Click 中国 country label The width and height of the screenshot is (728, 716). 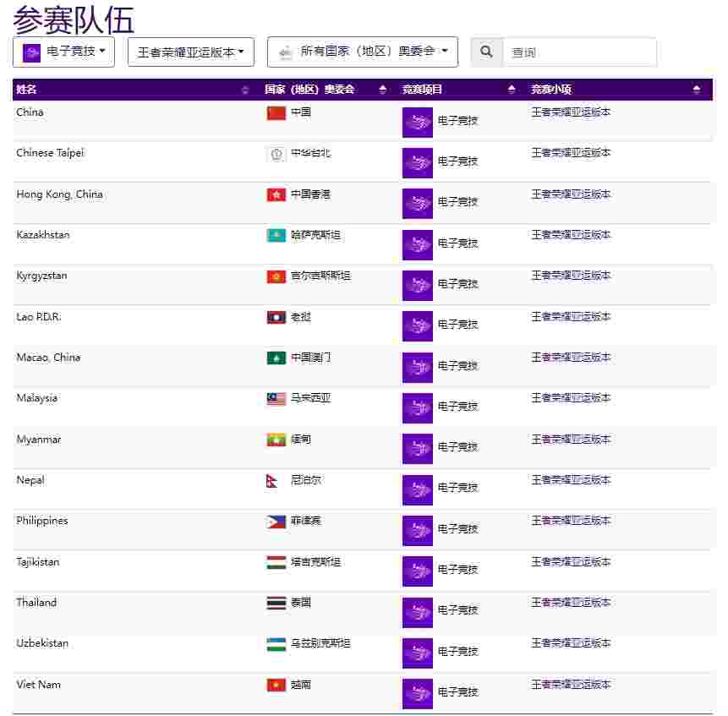point(301,112)
